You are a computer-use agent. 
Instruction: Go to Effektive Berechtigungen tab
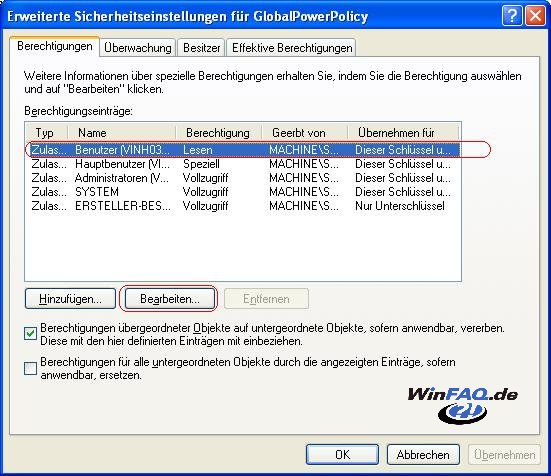292,48
